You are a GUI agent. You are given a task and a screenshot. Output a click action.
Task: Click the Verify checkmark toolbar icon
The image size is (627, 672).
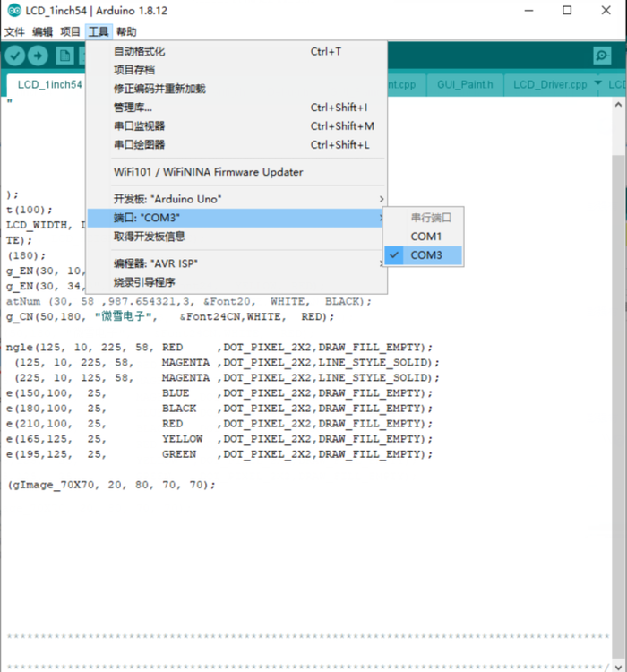click(x=15, y=56)
